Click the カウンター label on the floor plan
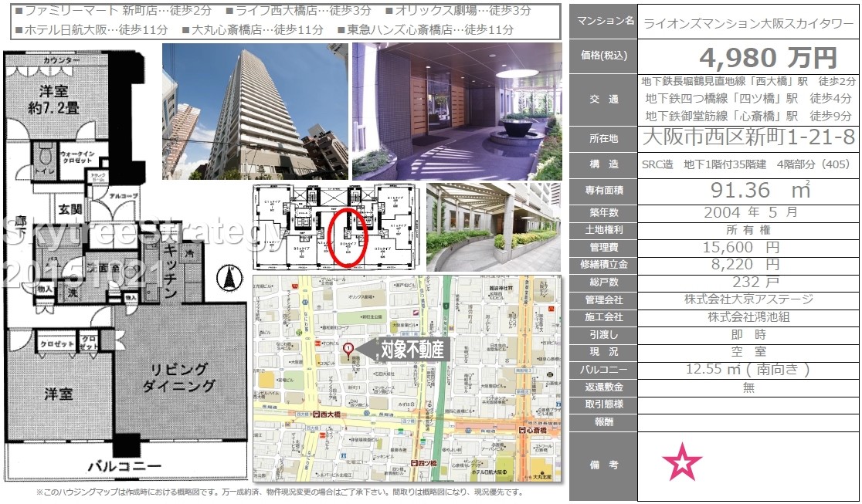The height and width of the screenshot is (504, 862). (x=62, y=60)
